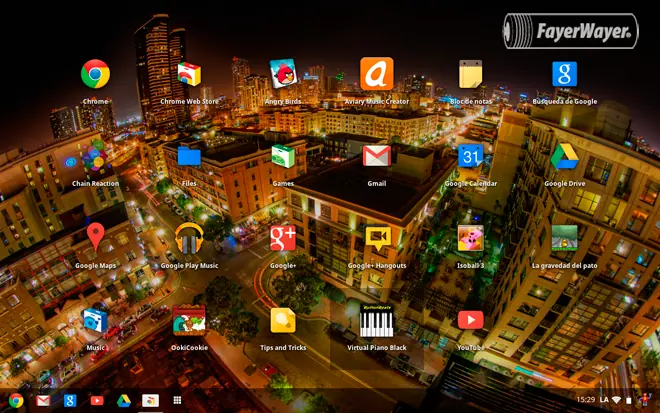Screen dimensions: 660x413
Task: Launch Búsqueda de Google app
Action: click(564, 74)
